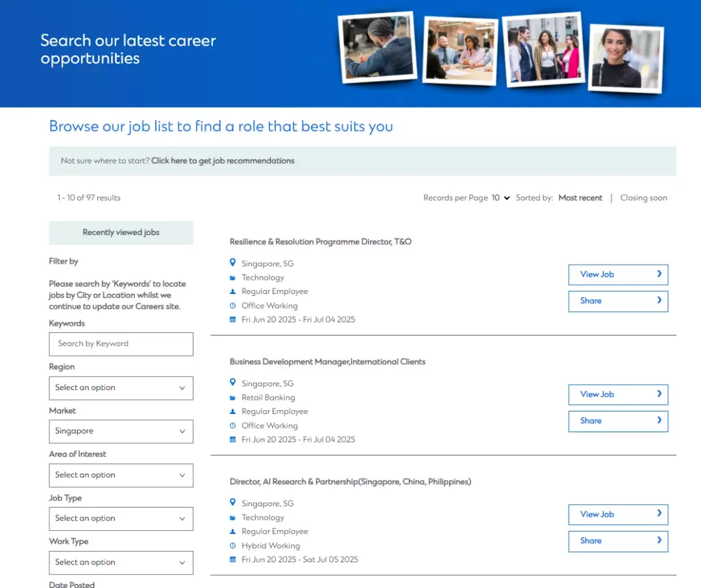This screenshot has width=701, height=588.
Task: Open the Work Type dropdown
Action: tap(121, 563)
